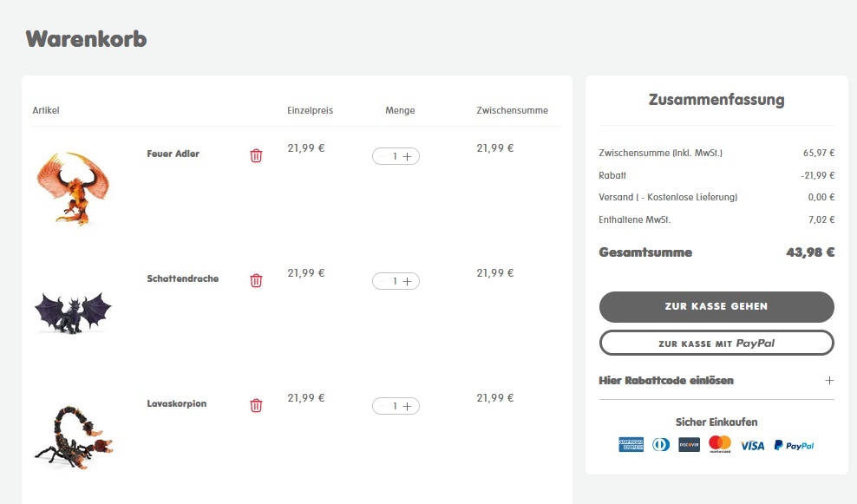Image resolution: width=857 pixels, height=504 pixels.
Task: Open the Feuer Adler product link
Action: (x=173, y=154)
